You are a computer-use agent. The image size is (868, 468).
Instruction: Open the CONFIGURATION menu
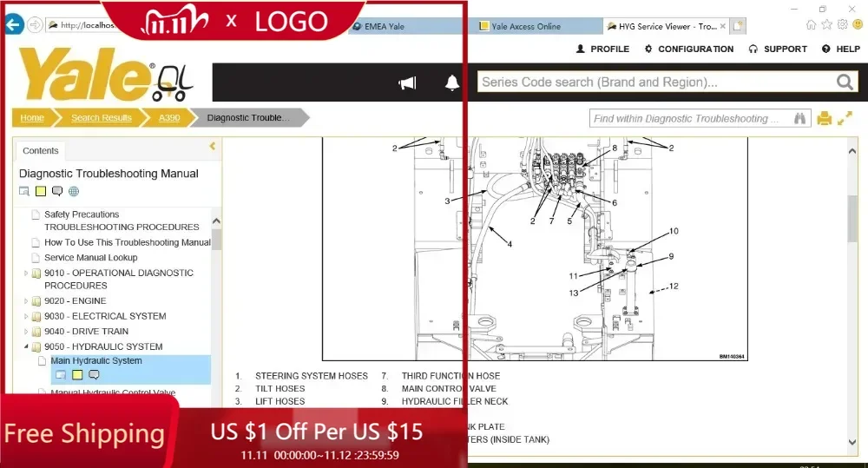688,49
